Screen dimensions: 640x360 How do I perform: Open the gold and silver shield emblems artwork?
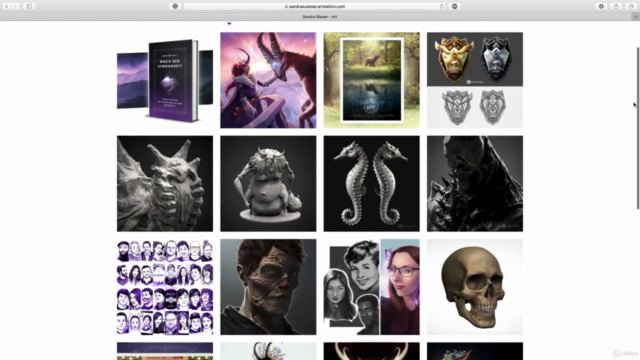(x=475, y=80)
